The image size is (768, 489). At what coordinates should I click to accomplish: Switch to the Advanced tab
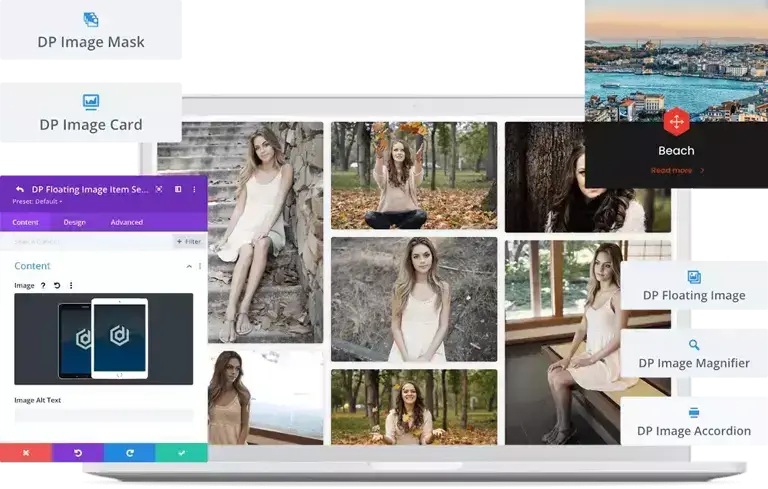point(126,222)
